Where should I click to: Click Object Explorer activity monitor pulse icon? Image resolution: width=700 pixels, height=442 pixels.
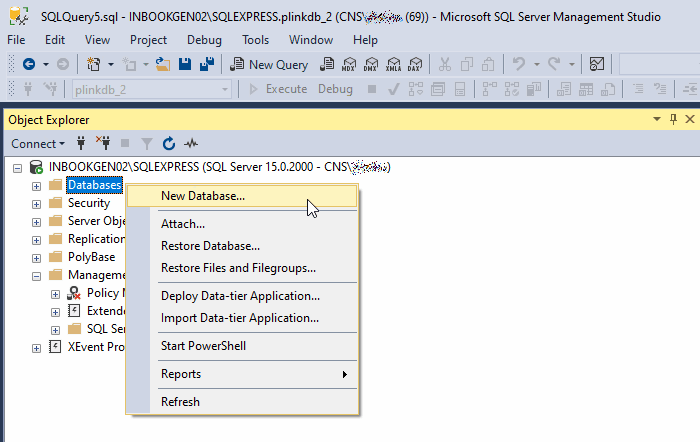191,144
